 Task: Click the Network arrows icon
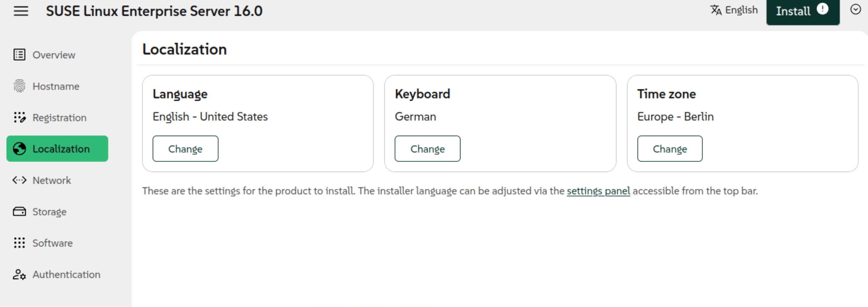[x=19, y=180]
